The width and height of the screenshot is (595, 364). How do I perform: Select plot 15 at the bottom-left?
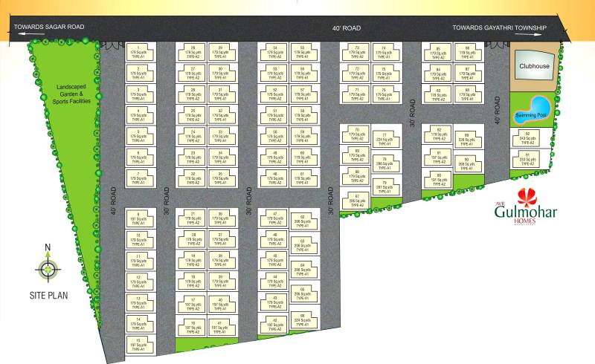138,342
